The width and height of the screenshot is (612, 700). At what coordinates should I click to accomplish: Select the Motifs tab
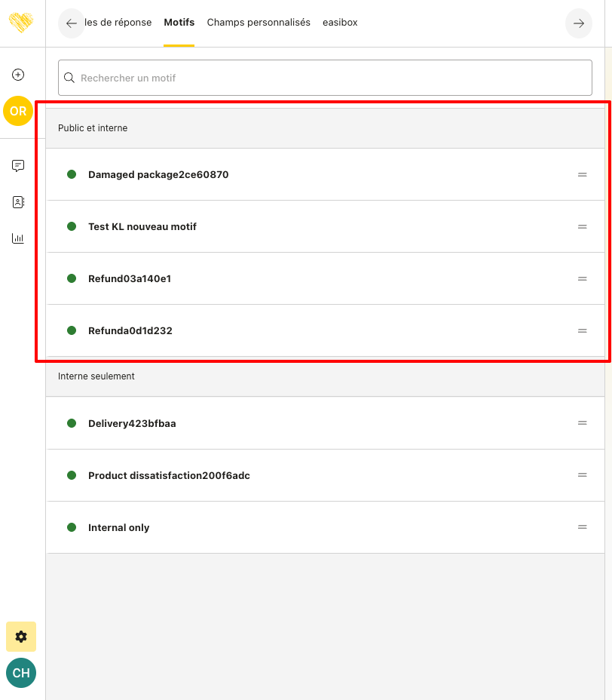tap(179, 23)
